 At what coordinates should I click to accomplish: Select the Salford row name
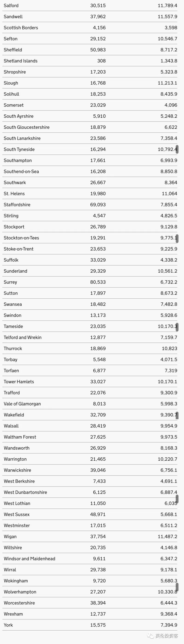pyautogui.click(x=11, y=6)
